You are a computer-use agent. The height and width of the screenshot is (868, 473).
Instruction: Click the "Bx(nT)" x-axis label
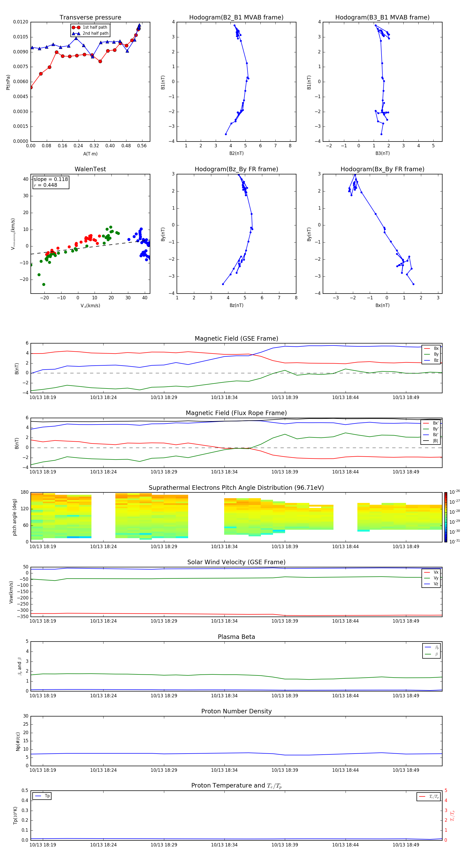(382, 306)
